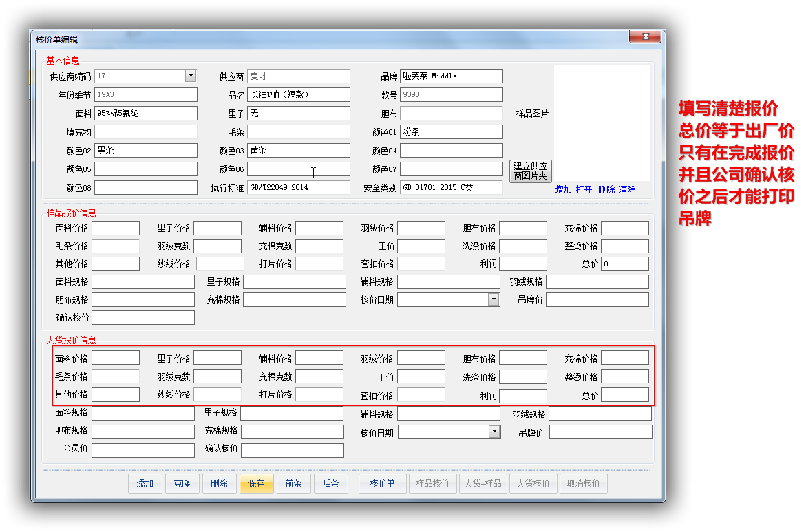The height and width of the screenshot is (532, 806).
Task: Click the 品牌 input field
Action: click(x=451, y=76)
